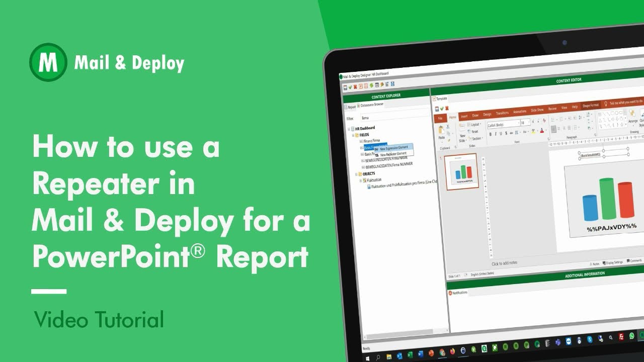Switch to the Datasource Browser tab
The height and width of the screenshot is (362, 644).
(x=370, y=105)
